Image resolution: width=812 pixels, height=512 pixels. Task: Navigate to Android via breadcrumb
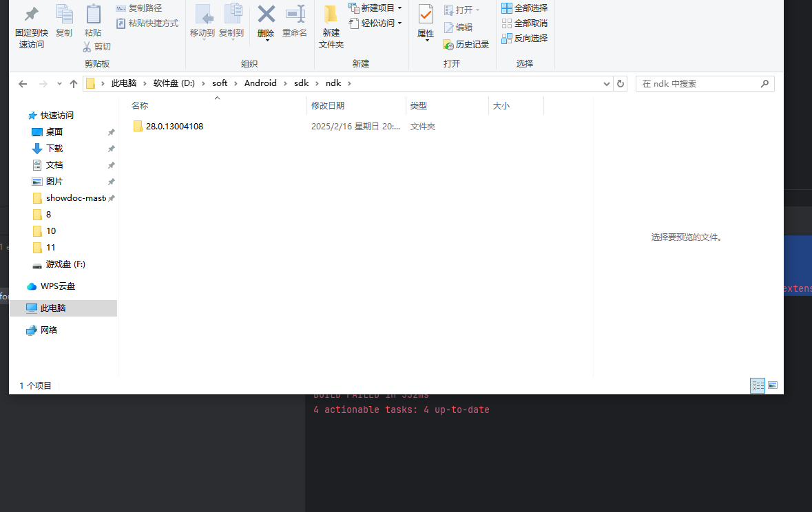tap(260, 83)
